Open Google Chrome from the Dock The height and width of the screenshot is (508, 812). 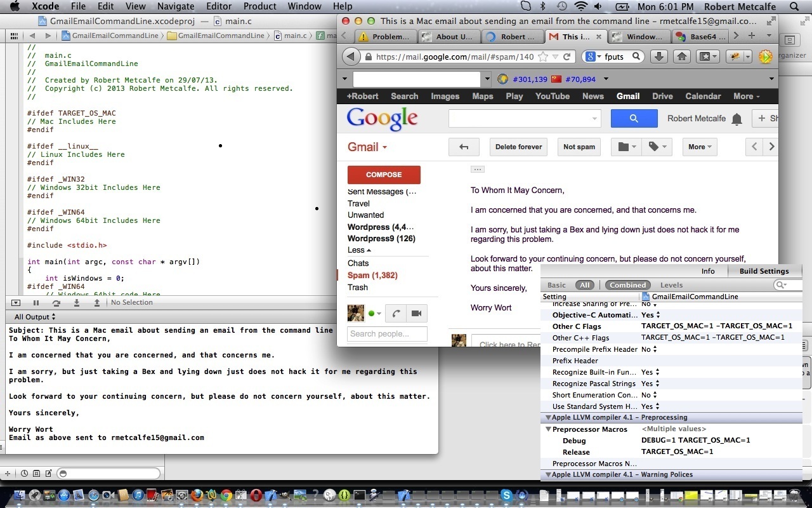[226, 495]
